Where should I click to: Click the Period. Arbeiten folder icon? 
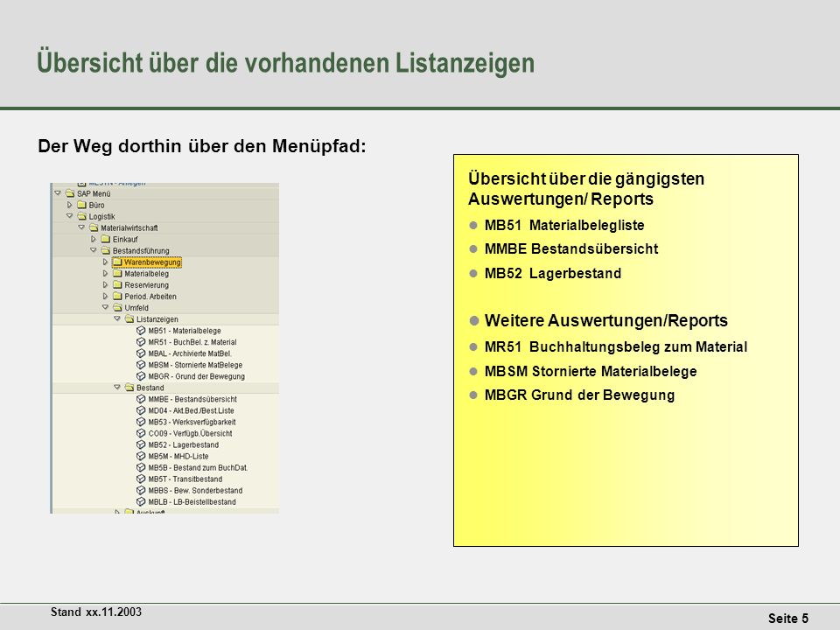(117, 297)
